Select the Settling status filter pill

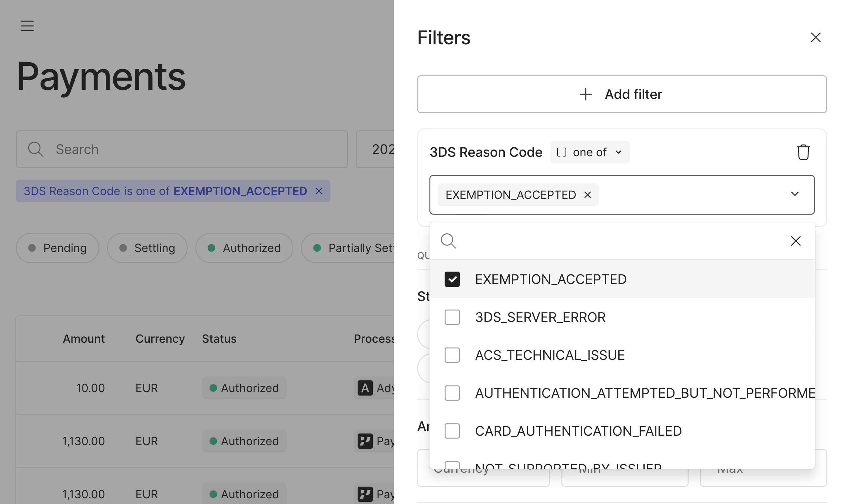tap(147, 248)
